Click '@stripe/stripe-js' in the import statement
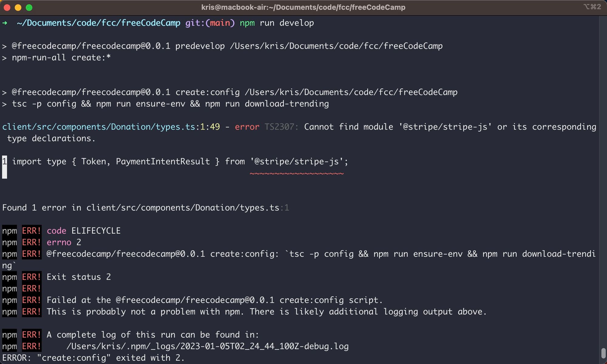The image size is (607, 364). pos(297,162)
